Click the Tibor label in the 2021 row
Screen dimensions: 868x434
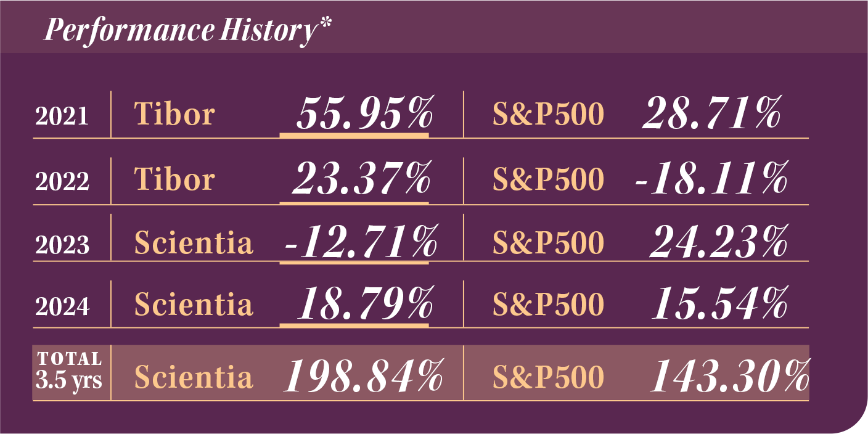[174, 114]
